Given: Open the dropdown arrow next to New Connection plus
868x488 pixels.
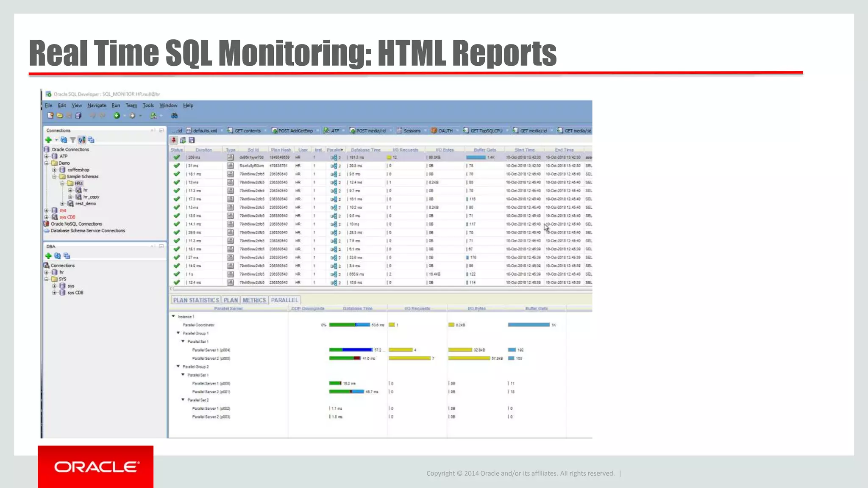Looking at the screenshot, I should point(56,140).
